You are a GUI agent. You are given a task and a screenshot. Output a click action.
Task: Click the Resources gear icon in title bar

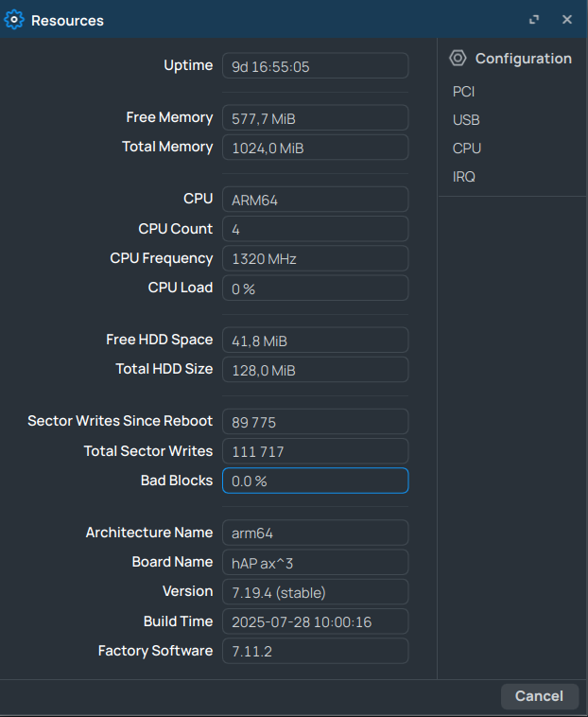(14, 20)
